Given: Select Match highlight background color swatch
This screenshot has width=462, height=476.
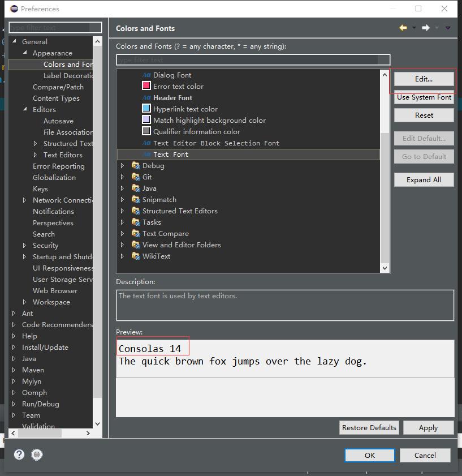Looking at the screenshot, I should [146, 119].
